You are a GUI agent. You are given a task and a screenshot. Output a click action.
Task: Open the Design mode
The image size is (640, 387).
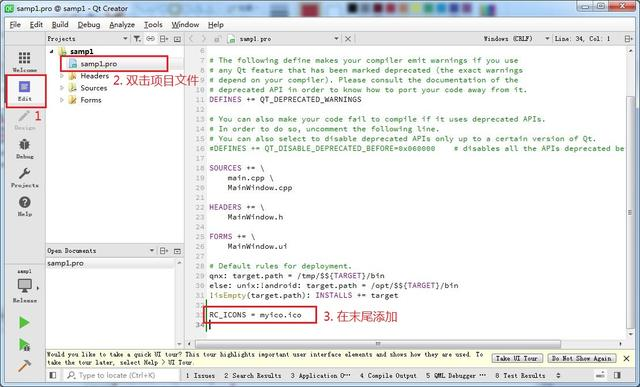pyautogui.click(x=24, y=120)
